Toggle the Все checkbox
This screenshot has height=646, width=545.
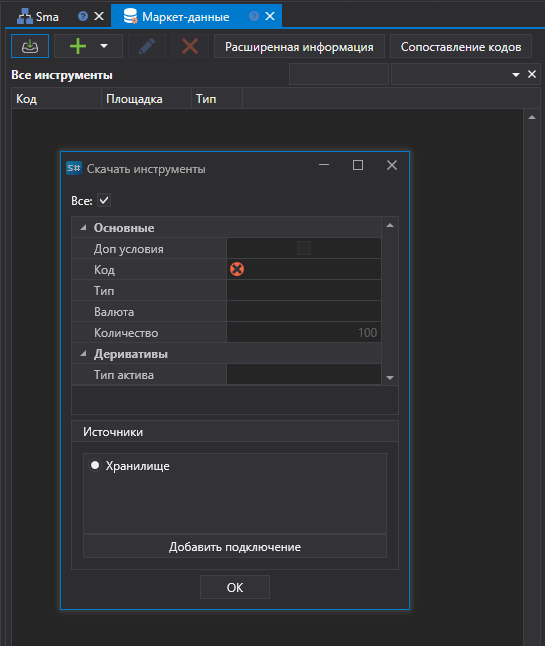(x=104, y=201)
